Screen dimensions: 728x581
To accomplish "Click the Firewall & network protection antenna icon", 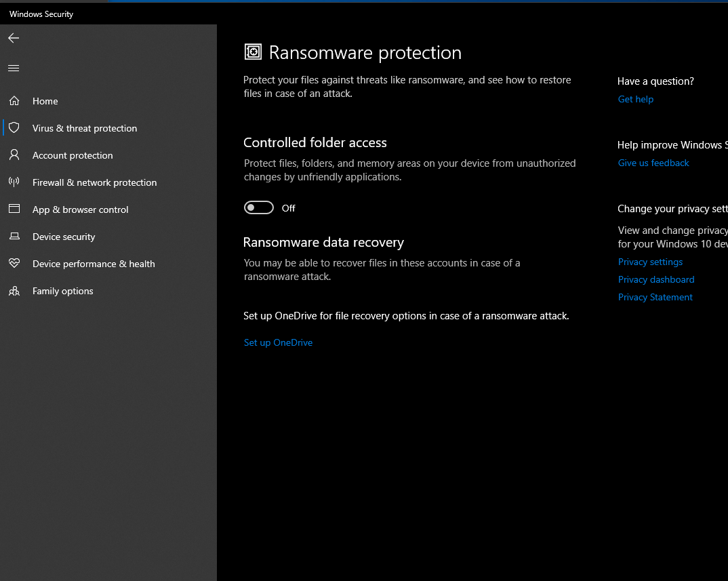I will pos(14,182).
